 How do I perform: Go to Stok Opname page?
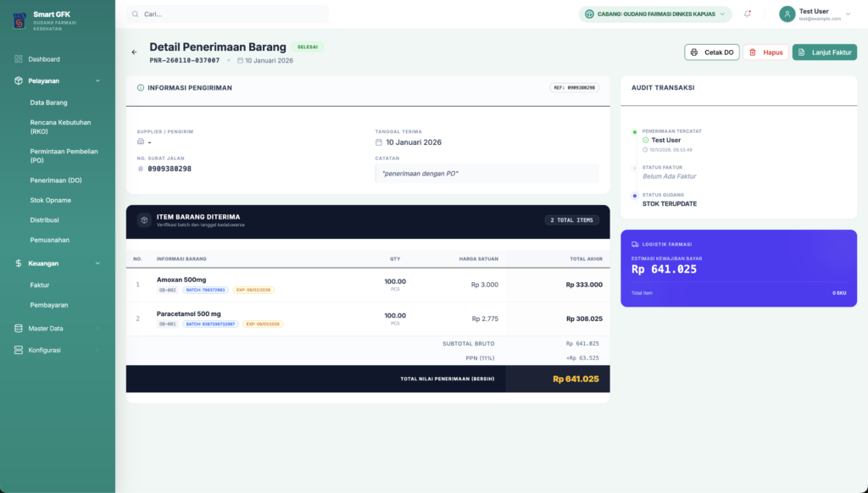51,201
